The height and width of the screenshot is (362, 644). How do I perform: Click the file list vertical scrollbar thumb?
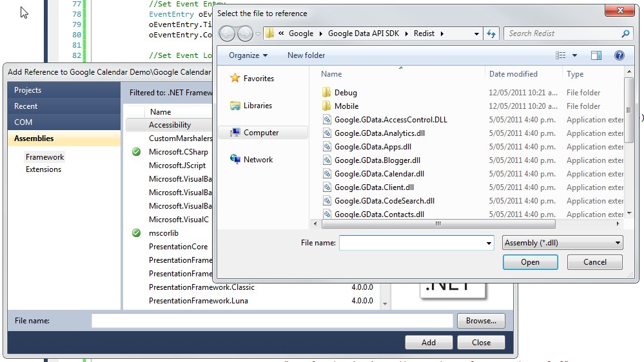tap(628, 110)
